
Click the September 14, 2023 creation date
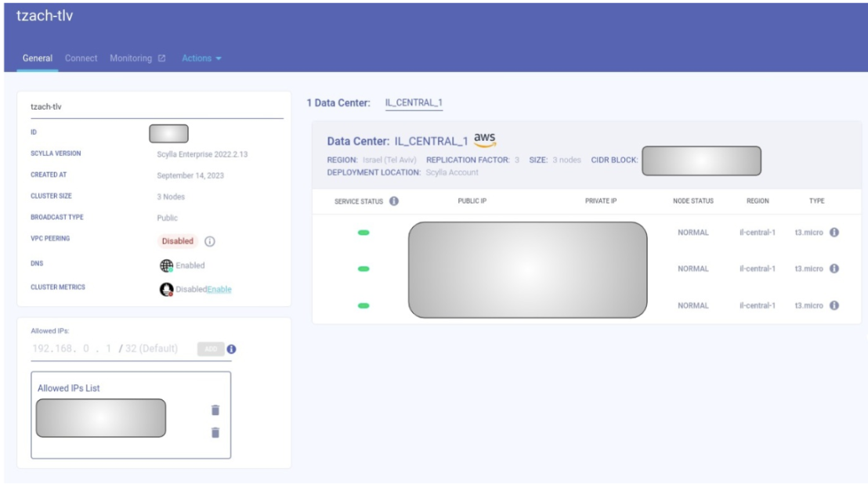[190, 175]
